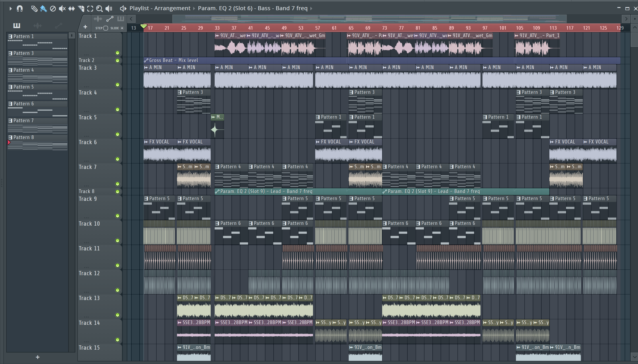This screenshot has width=638, height=364.
Task: Mute Track 13 with its green light
Action: [x=117, y=315]
